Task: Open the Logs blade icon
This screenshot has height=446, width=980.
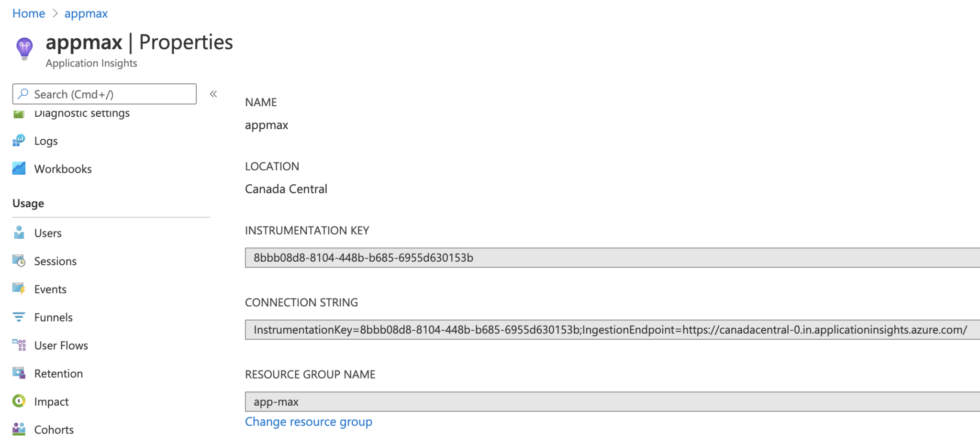Action: coord(19,141)
